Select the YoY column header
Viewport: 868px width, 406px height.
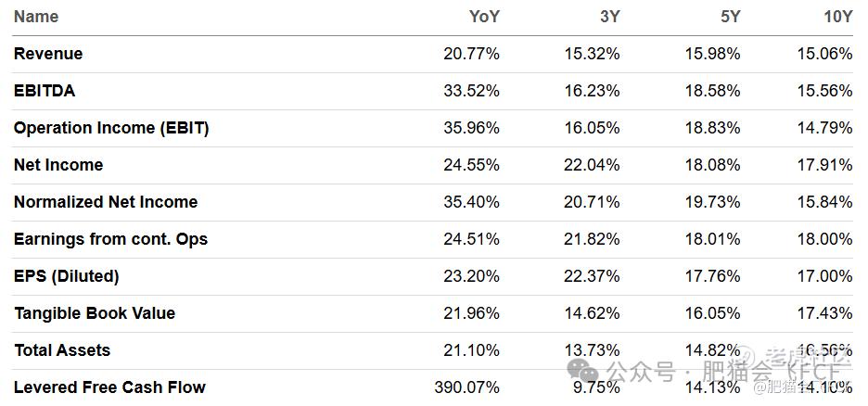pos(484,17)
